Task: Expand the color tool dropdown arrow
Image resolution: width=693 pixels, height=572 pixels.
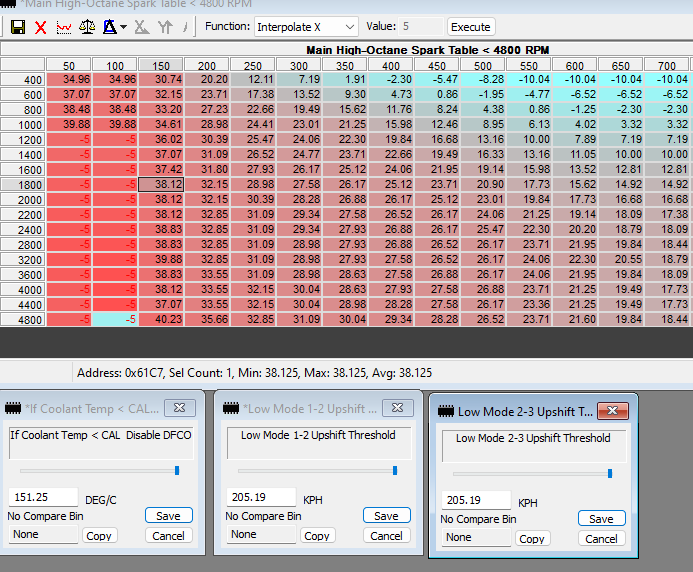Action: (124, 27)
